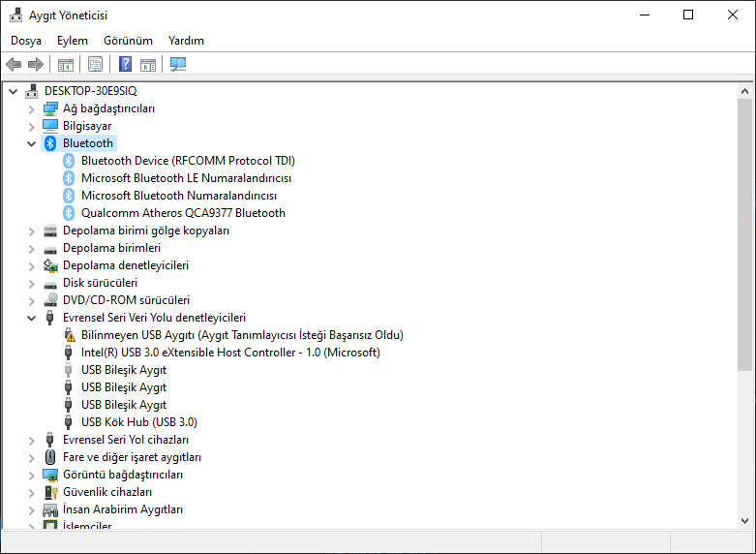Click USB plug icon of Intel(R) USB 3.0 controller
This screenshot has width=756, height=554.
coord(69,353)
